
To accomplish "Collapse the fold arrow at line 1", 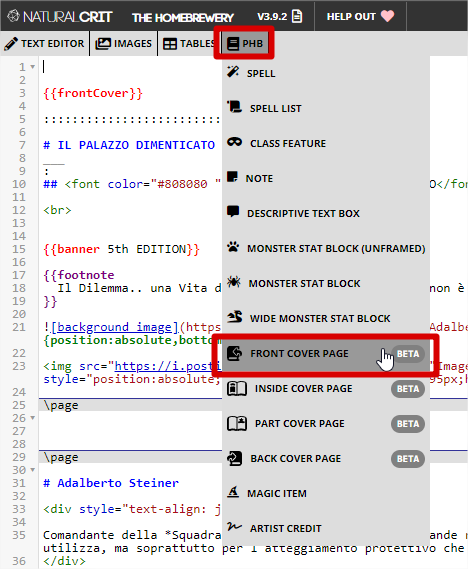I will [33, 67].
